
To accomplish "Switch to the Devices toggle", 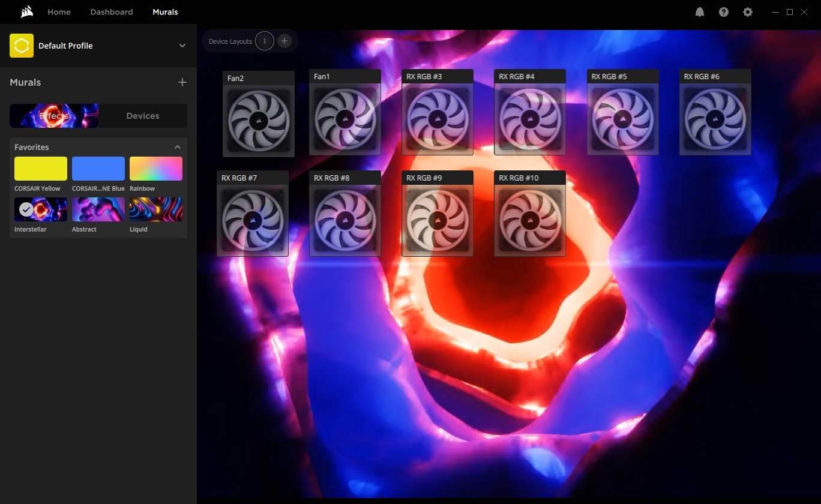I will pos(143,116).
